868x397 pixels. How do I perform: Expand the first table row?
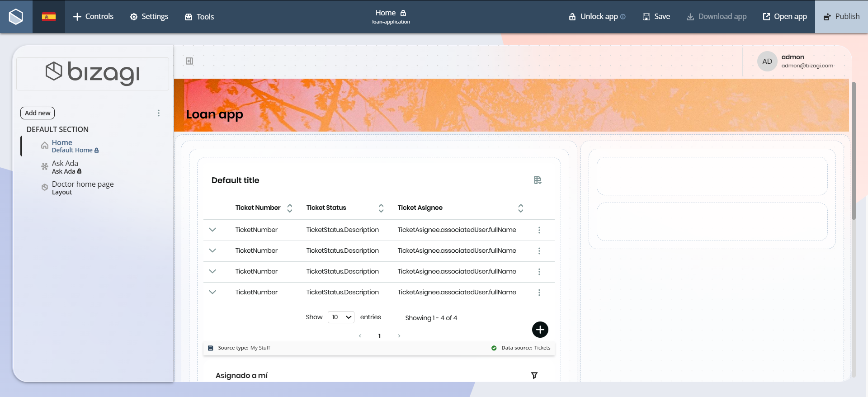point(212,230)
